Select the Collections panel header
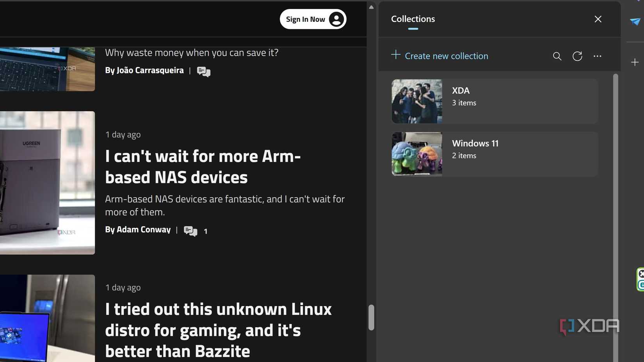Image resolution: width=644 pixels, height=362 pixels. click(x=413, y=19)
